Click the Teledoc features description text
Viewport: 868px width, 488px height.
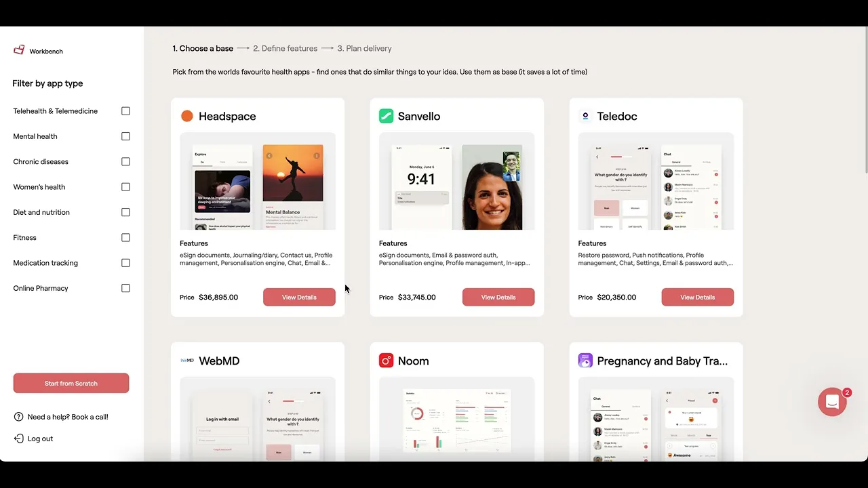pos(656,259)
